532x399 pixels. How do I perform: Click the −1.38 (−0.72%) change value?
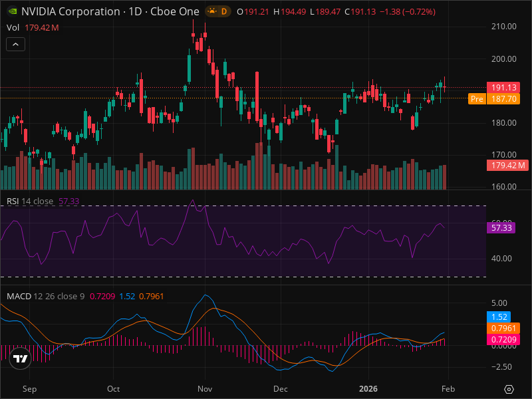click(408, 12)
